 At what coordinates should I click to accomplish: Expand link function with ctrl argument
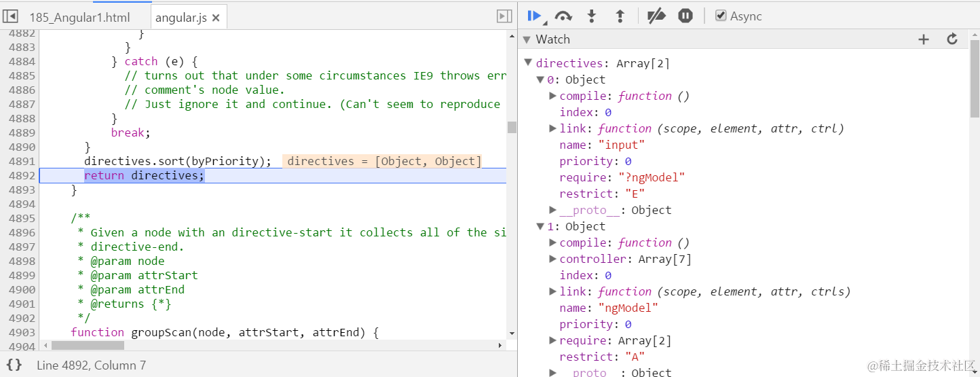coord(553,128)
